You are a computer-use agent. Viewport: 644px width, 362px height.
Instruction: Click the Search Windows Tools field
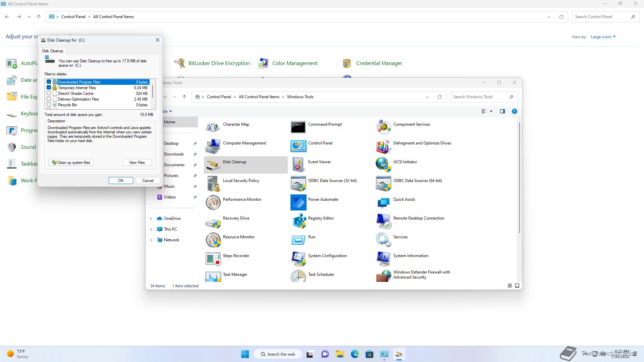[484, 97]
